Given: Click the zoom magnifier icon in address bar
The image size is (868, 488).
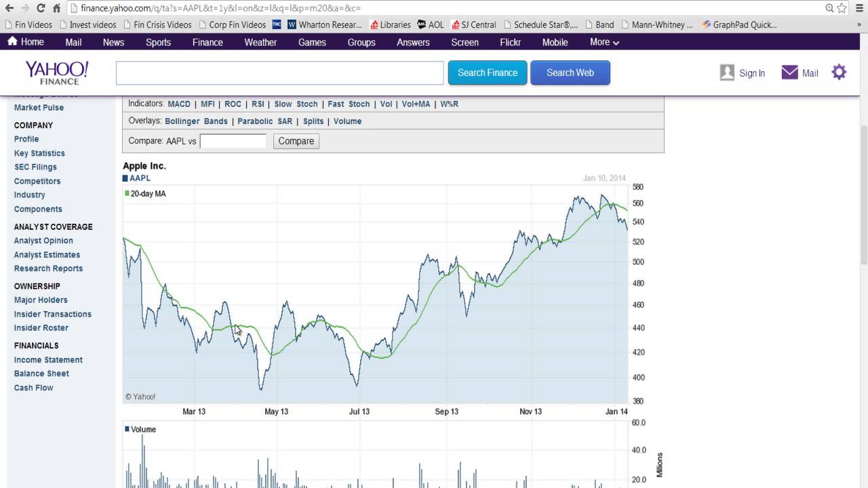Looking at the screenshot, I should [829, 8].
